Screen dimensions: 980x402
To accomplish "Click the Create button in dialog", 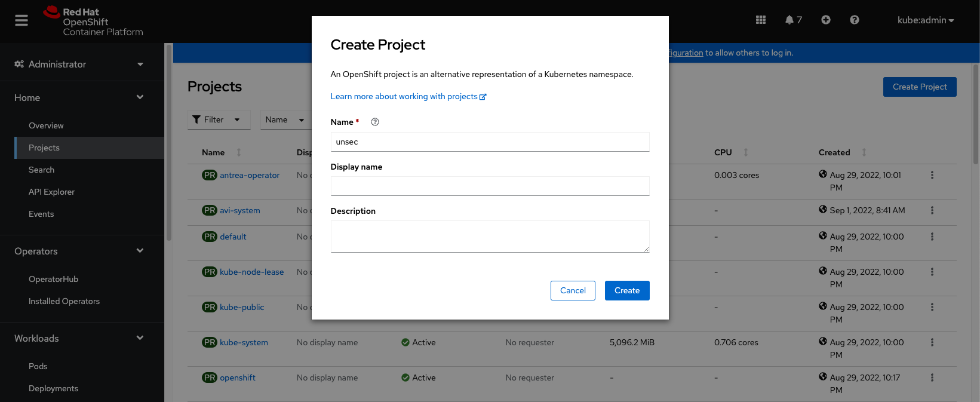I will [x=627, y=290].
